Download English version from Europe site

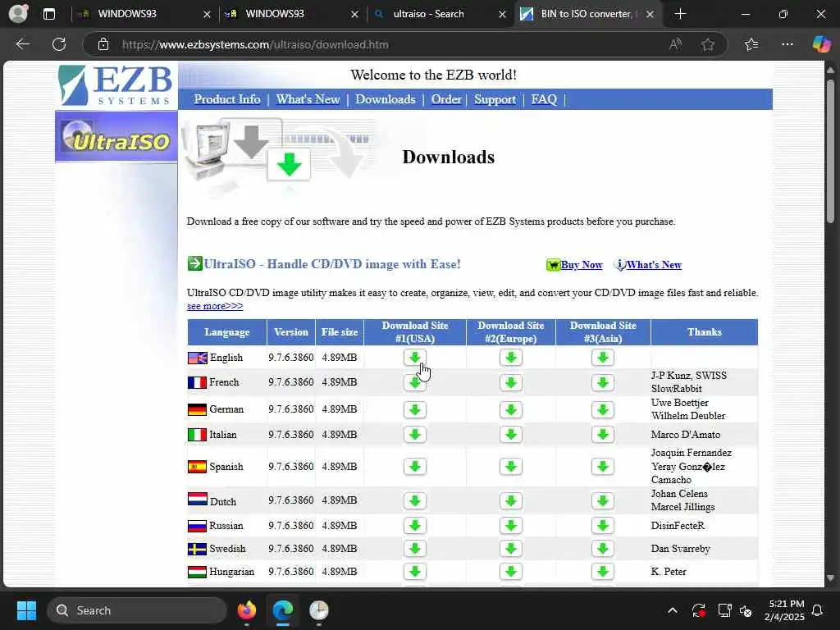pos(510,358)
